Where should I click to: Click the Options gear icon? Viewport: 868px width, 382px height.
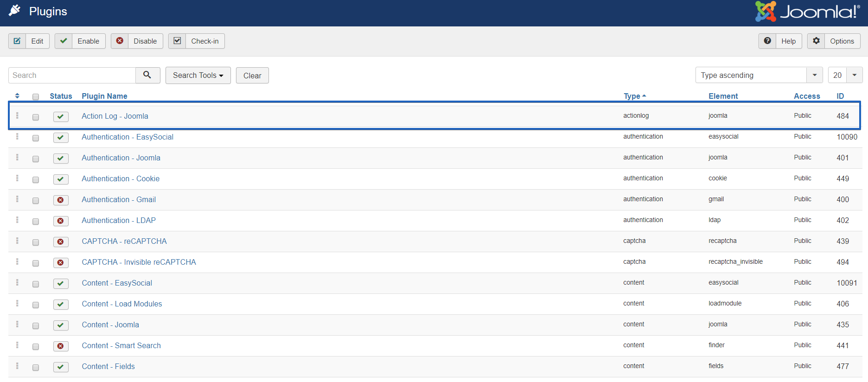(816, 41)
